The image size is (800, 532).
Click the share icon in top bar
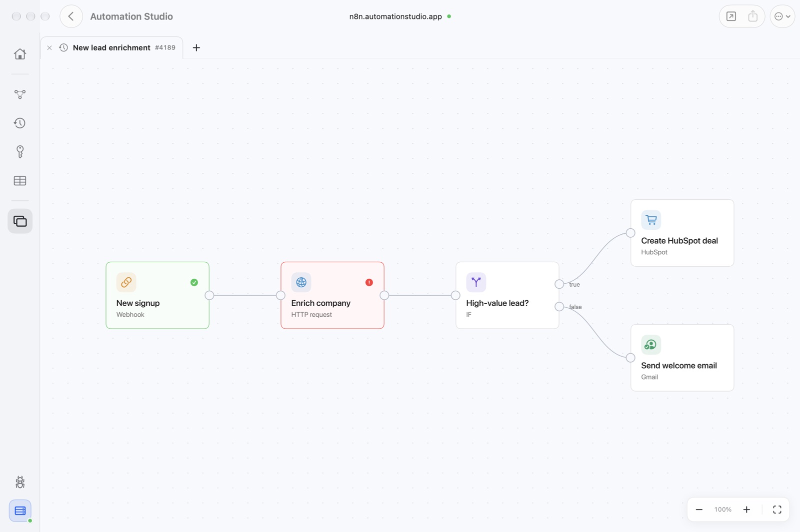pos(752,16)
